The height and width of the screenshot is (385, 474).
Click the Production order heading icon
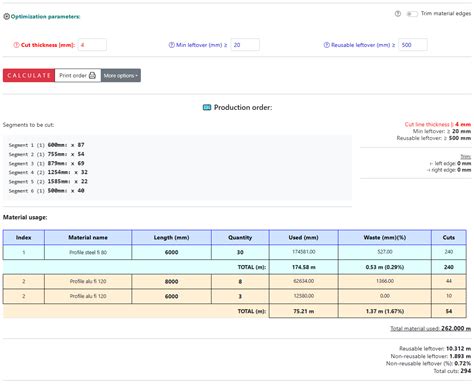[207, 107]
